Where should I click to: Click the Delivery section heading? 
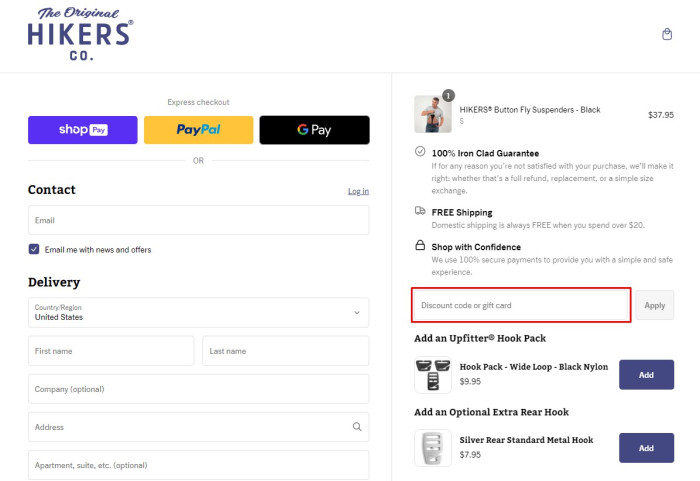click(x=54, y=282)
